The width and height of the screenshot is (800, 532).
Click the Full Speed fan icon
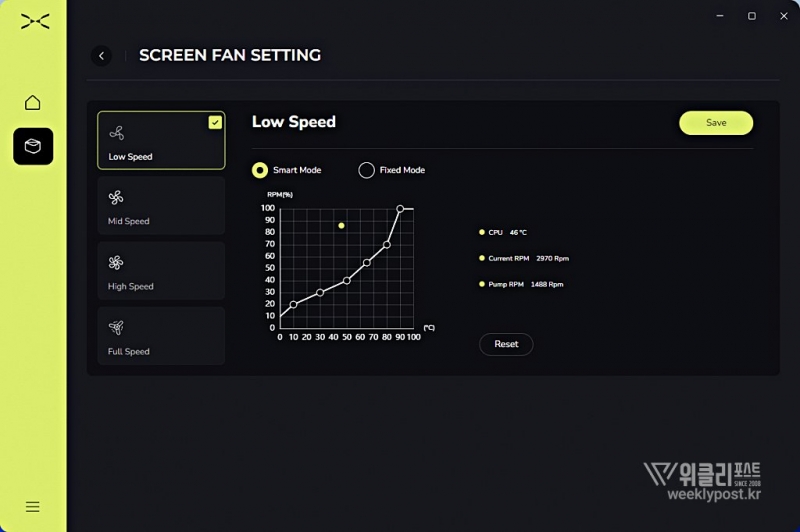[x=116, y=328]
